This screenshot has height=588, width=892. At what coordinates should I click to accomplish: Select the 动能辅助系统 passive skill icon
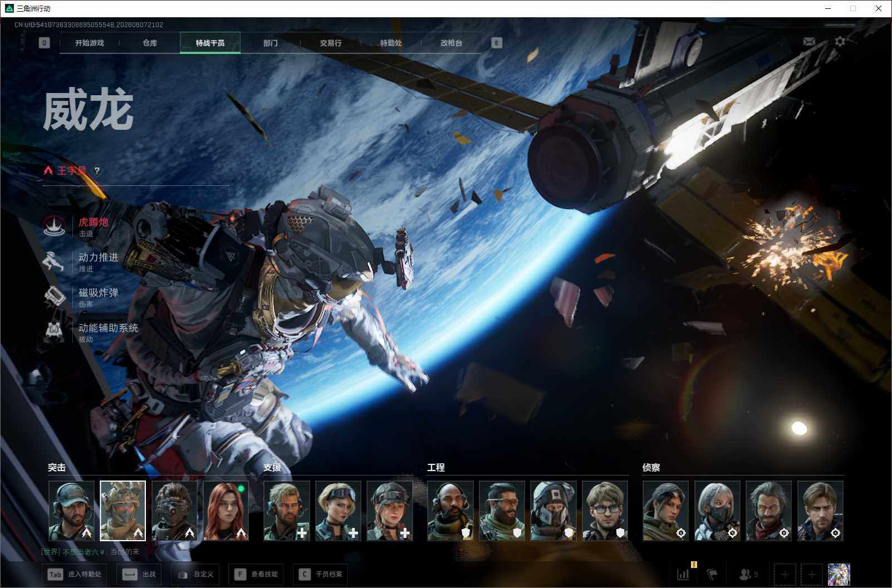coord(55,331)
